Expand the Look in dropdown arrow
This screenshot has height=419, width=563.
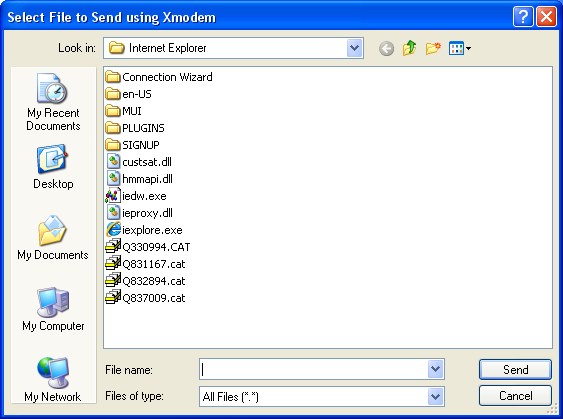tap(354, 48)
